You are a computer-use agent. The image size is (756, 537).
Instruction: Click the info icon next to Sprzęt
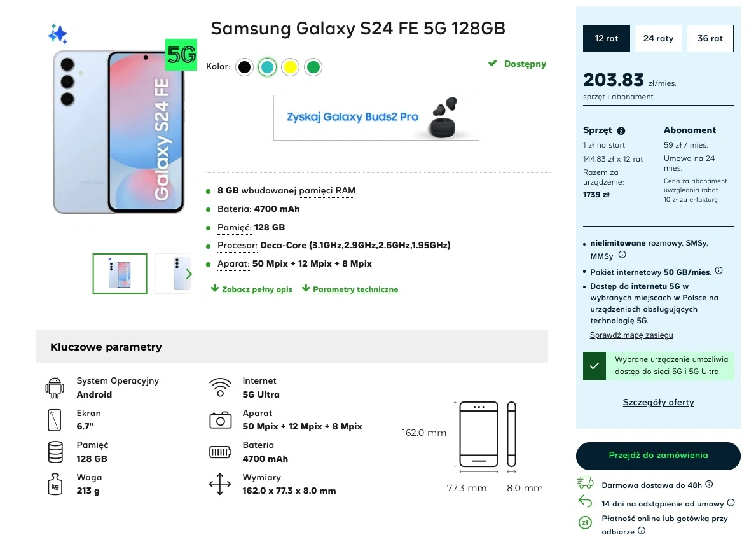click(x=621, y=131)
